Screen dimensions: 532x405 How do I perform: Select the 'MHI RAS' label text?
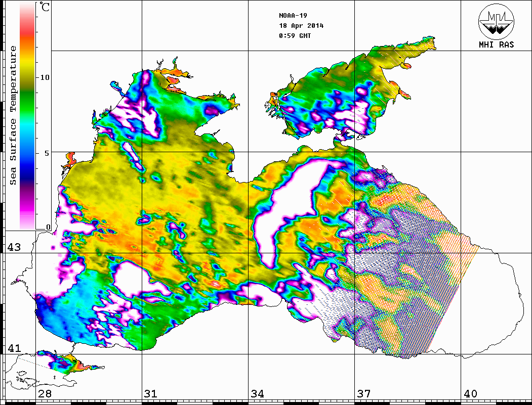(496, 44)
